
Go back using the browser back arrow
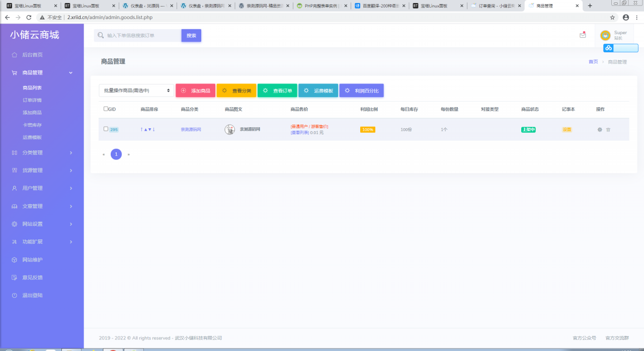tap(7, 17)
